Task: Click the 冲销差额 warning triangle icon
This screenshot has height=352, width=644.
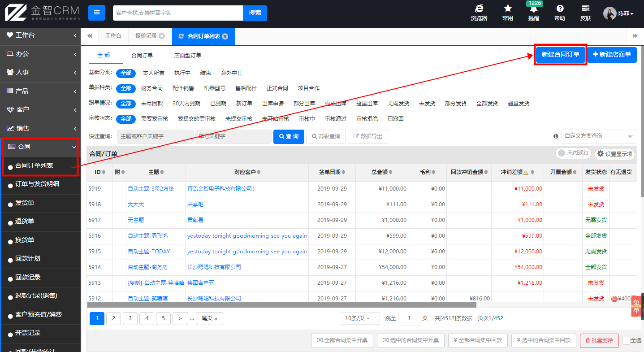Action: [526, 173]
